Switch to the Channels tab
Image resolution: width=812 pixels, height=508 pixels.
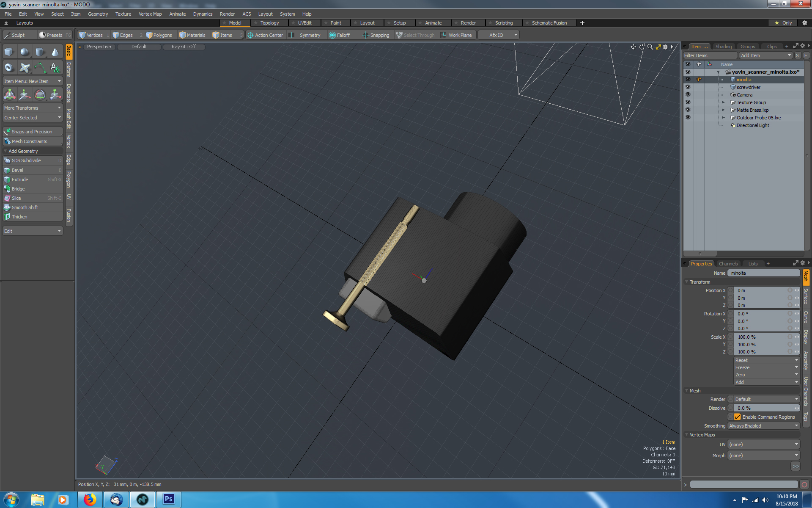pos(728,264)
